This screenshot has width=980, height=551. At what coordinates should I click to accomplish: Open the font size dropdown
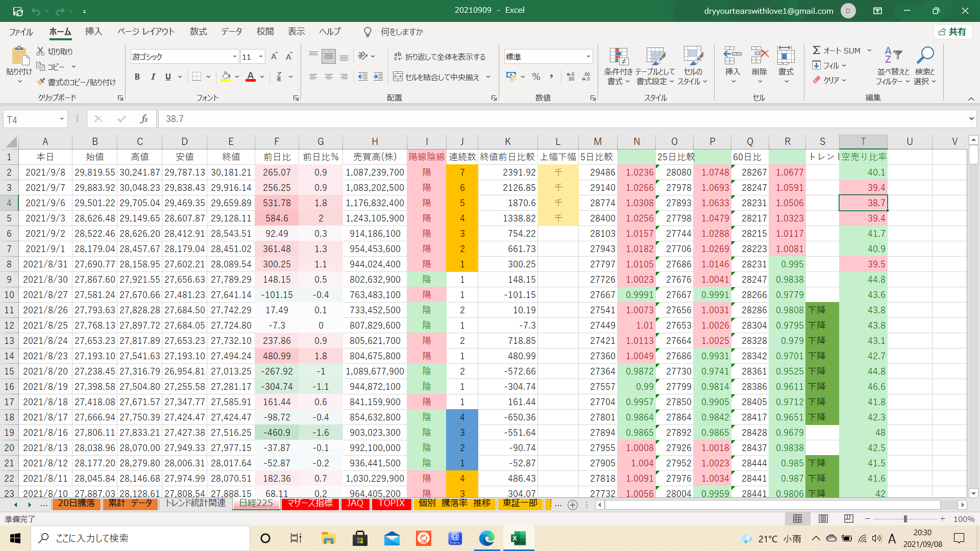261,57
